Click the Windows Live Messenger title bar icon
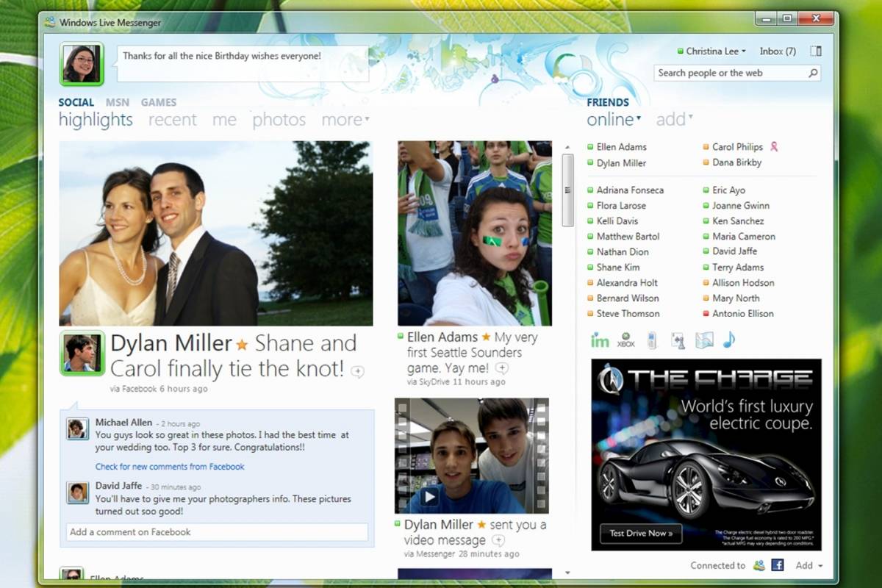The image size is (882, 588). coord(49,22)
